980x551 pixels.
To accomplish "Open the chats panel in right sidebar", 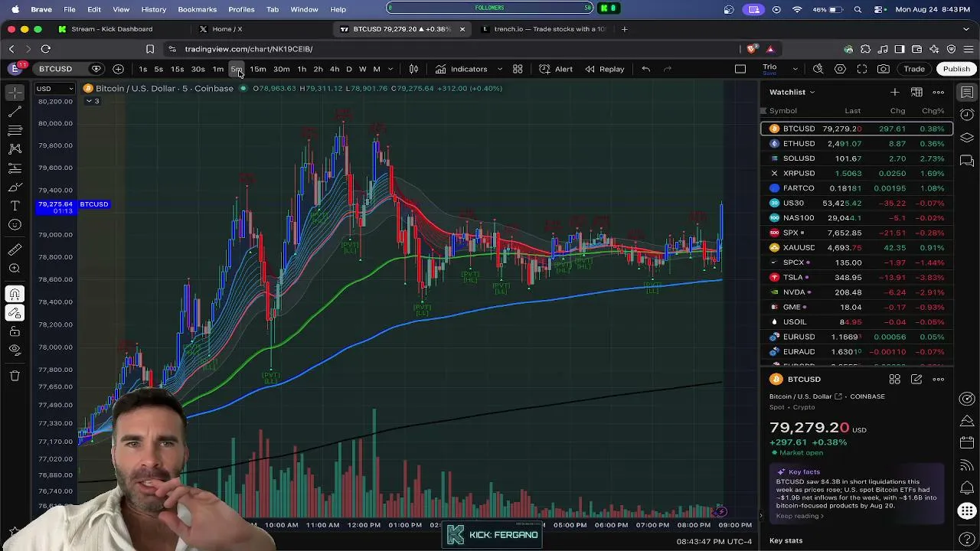I will (967, 161).
